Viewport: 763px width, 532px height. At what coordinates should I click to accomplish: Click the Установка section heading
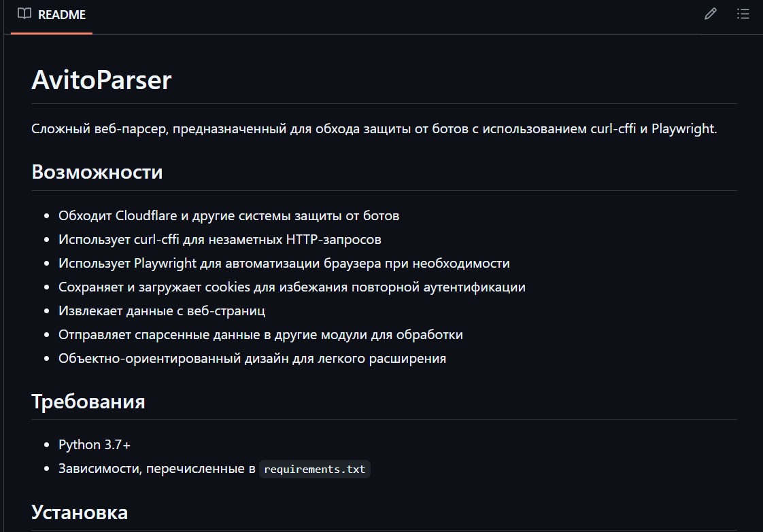80,512
